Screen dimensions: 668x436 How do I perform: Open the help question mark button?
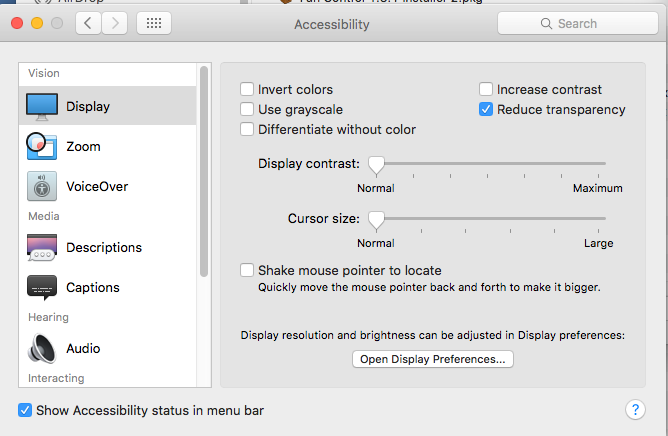634,410
